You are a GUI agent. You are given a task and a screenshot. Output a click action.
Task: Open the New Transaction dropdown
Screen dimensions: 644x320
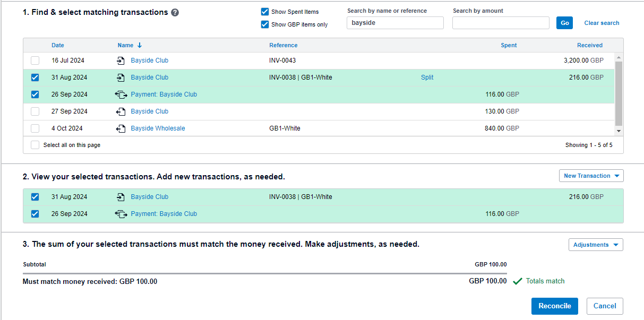(x=591, y=176)
